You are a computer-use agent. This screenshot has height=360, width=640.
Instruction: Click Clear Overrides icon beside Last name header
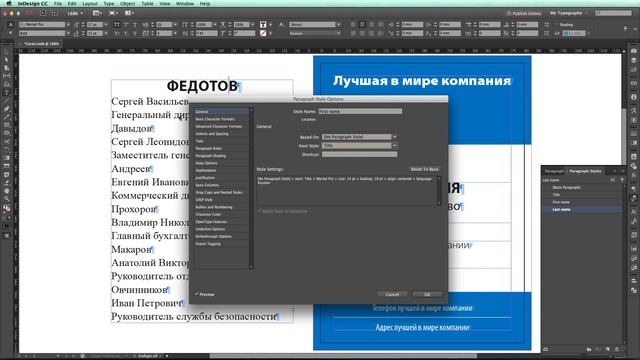pos(613,180)
